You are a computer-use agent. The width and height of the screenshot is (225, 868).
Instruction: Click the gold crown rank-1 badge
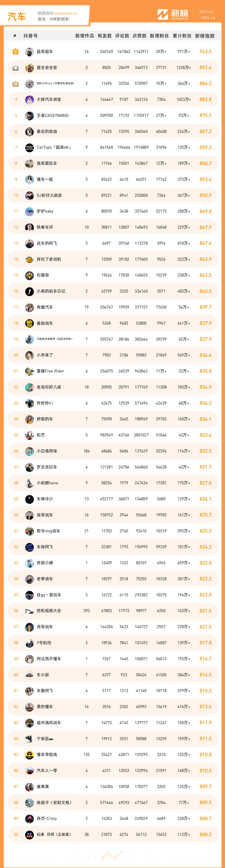(15, 52)
